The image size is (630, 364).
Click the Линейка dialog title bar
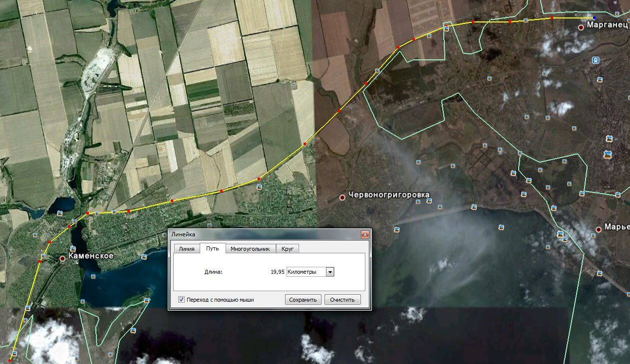(260, 234)
